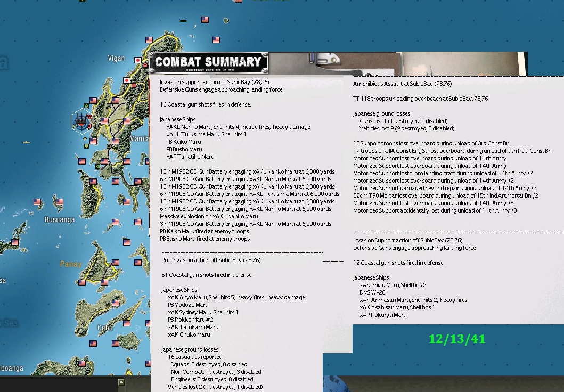Click the Busuanga island label
Viewport: 564px width, 392px height.
(60, 219)
